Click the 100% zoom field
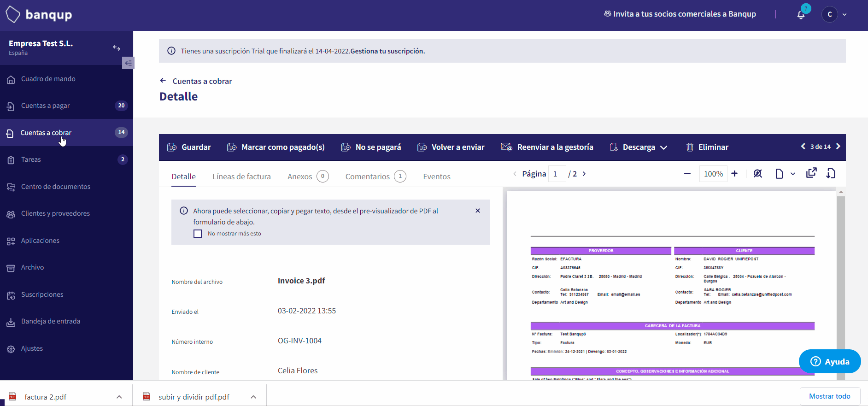Screen dimensions: 868x406 (x=713, y=174)
